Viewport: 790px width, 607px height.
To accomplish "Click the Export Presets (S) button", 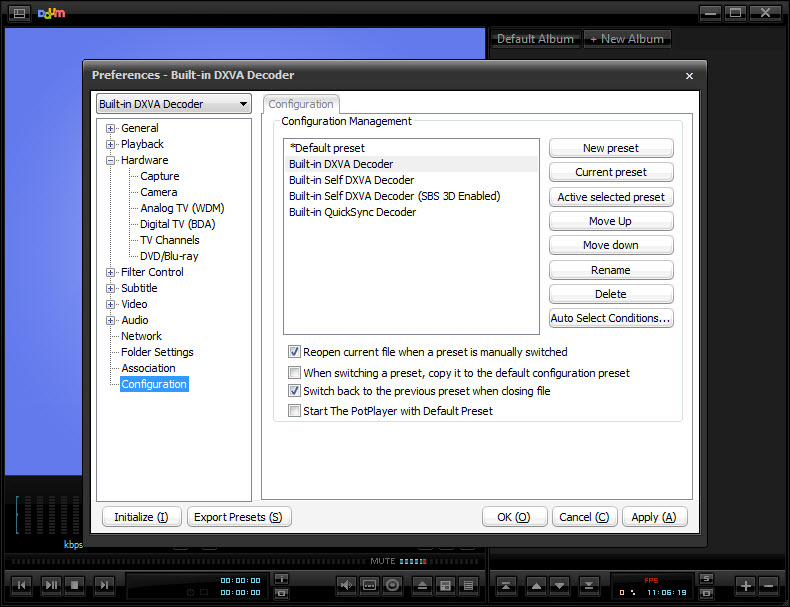I will pyautogui.click(x=239, y=517).
